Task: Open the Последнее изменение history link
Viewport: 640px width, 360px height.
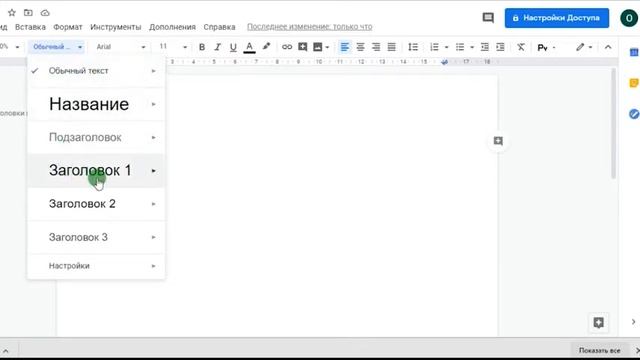Action: pos(309,27)
